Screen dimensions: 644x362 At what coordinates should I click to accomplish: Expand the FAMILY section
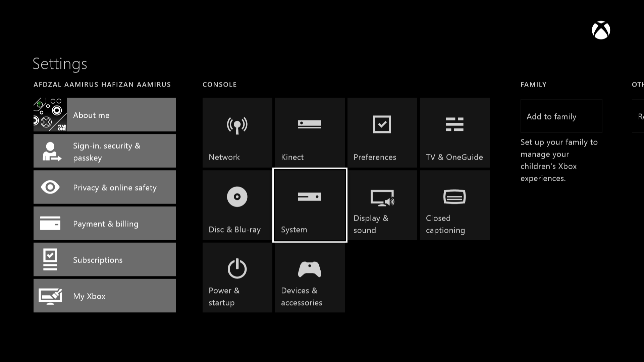coord(533,84)
